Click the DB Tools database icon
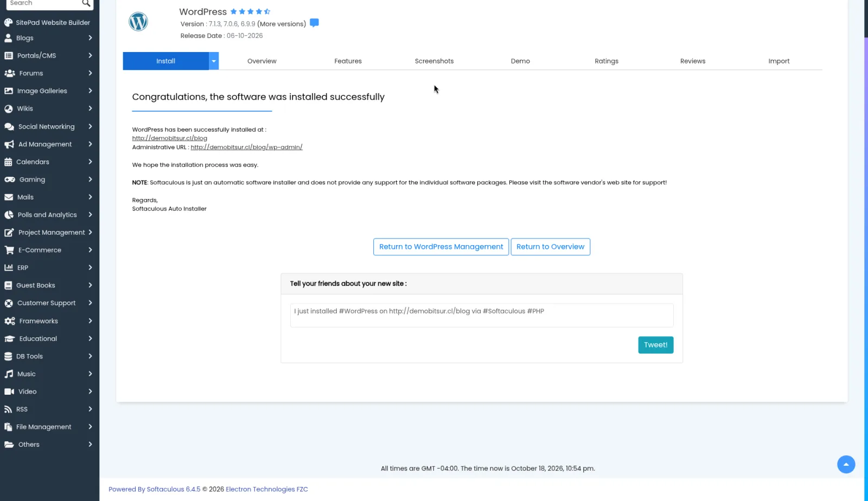The width and height of the screenshot is (868, 501). point(8,356)
